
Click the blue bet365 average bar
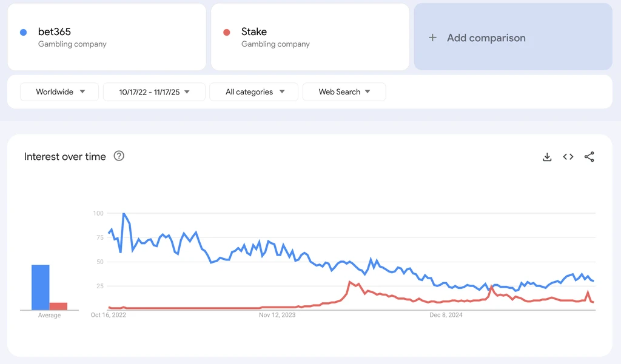[x=41, y=287]
